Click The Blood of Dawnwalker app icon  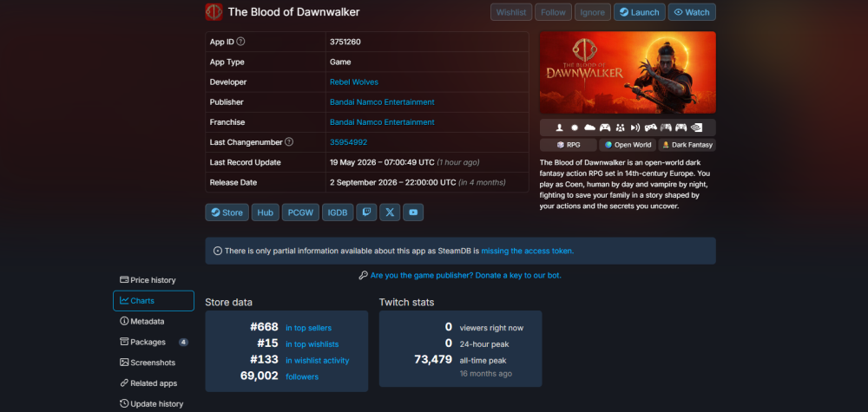(x=214, y=11)
